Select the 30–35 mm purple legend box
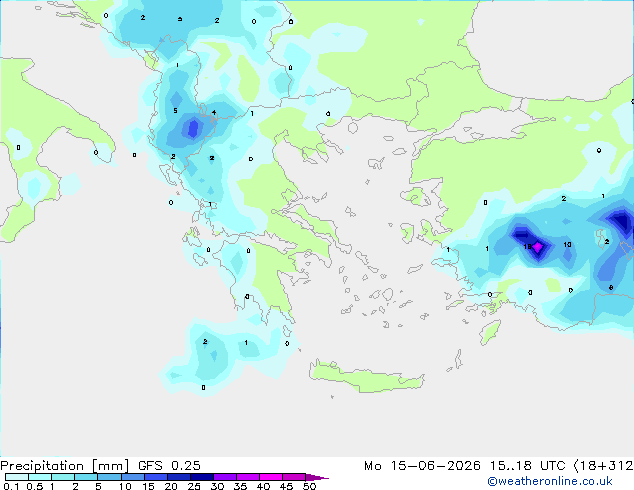The width and height of the screenshot is (634, 490). [224, 477]
